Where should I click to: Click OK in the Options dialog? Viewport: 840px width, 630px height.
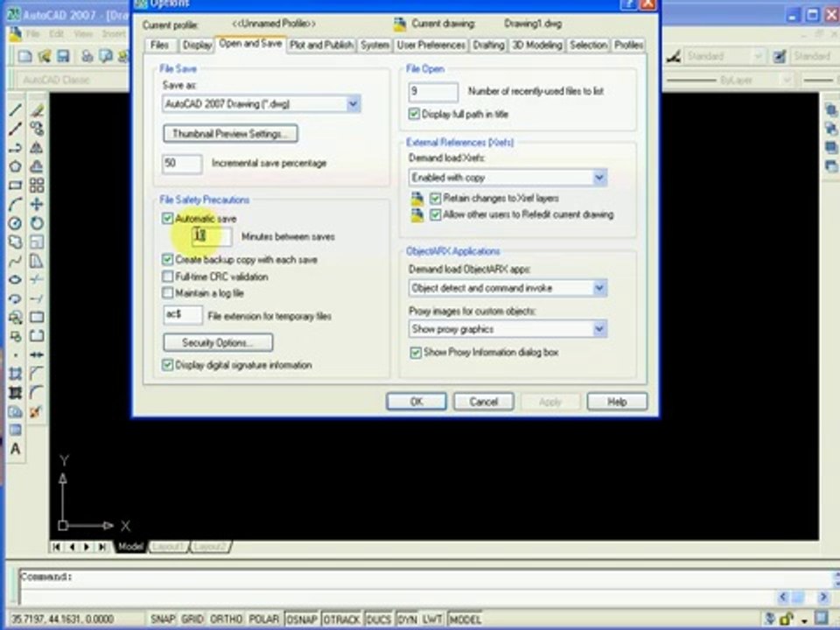416,402
